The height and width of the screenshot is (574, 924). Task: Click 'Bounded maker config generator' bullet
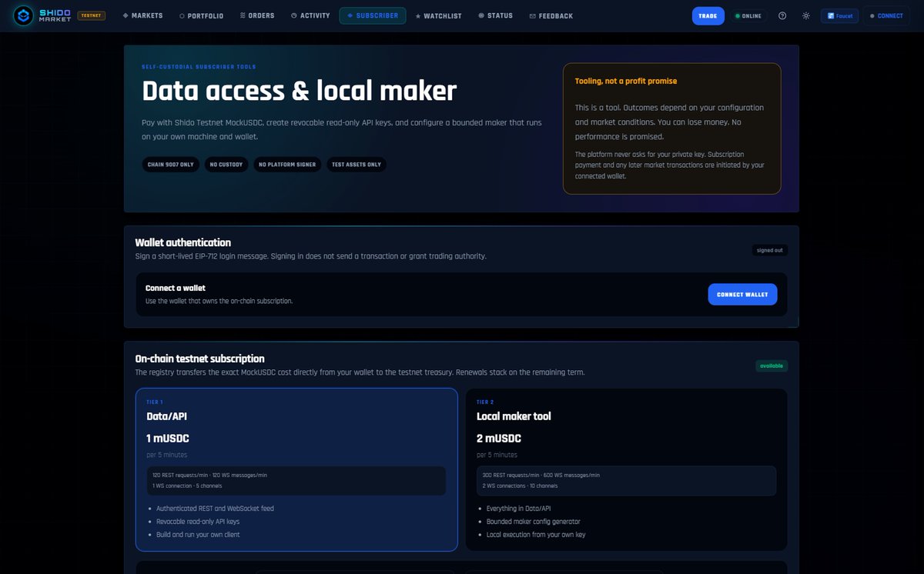pyautogui.click(x=532, y=522)
